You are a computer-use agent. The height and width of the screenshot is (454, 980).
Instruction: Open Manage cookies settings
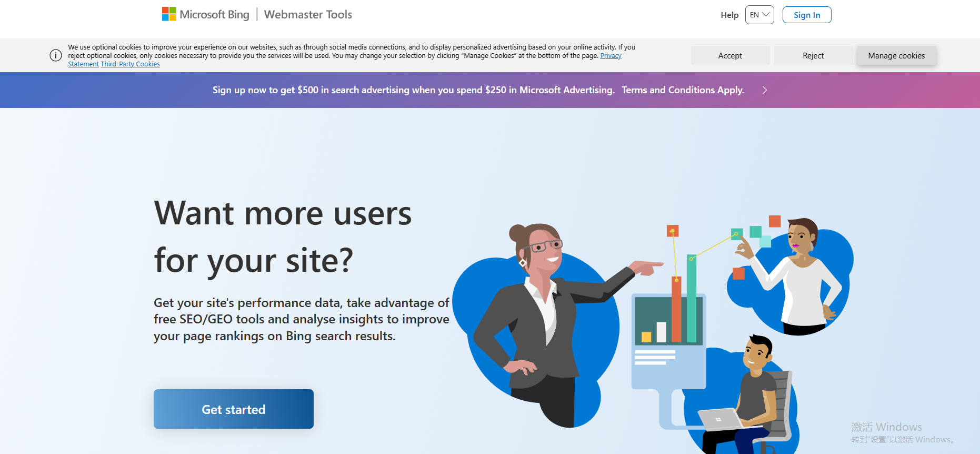pos(896,55)
